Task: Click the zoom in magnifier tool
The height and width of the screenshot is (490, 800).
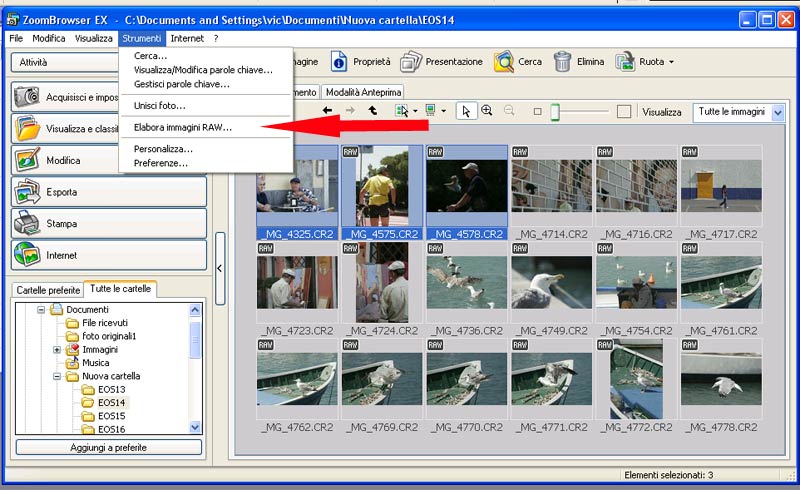Action: 487,111
